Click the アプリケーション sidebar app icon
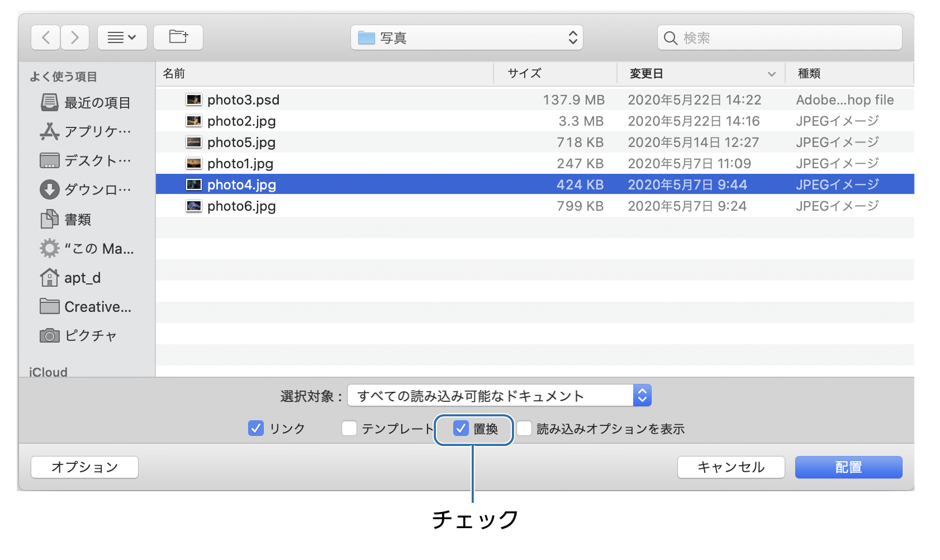The image size is (940, 560). tap(50, 131)
